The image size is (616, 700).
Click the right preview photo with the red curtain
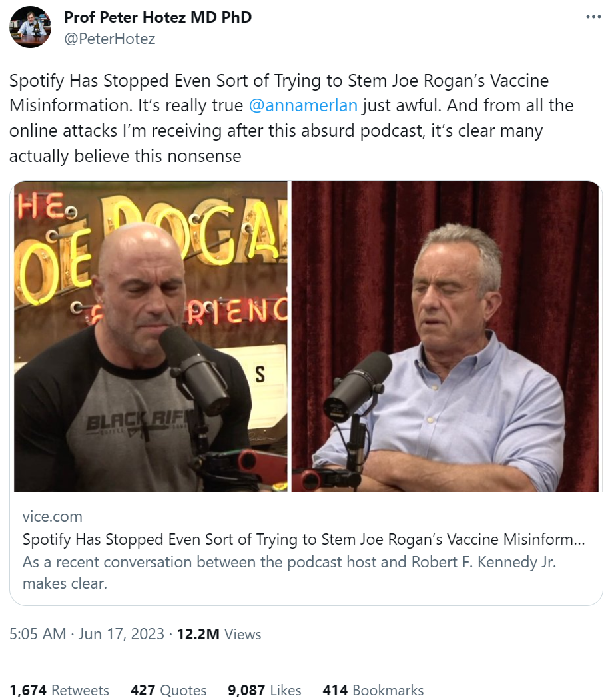[x=445, y=336]
